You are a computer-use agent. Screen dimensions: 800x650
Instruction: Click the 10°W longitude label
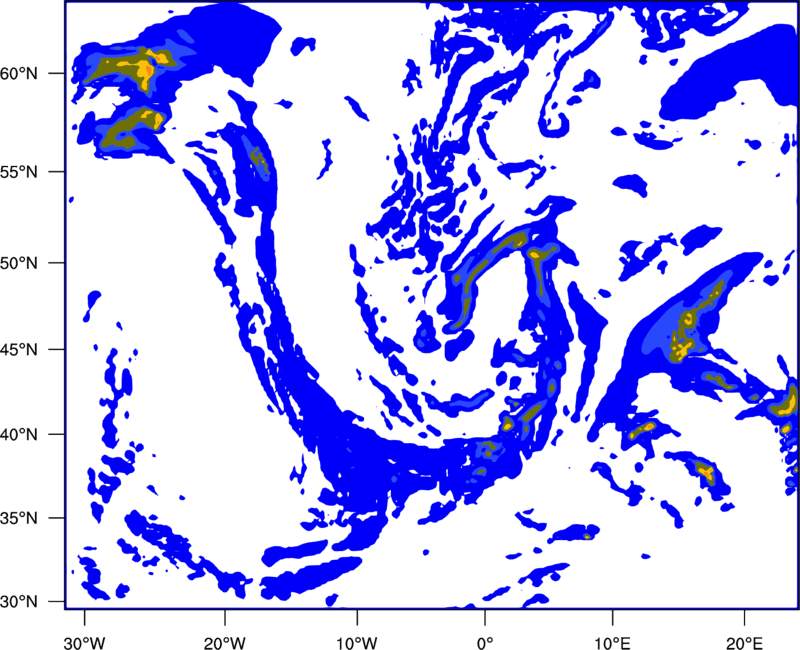(x=356, y=642)
